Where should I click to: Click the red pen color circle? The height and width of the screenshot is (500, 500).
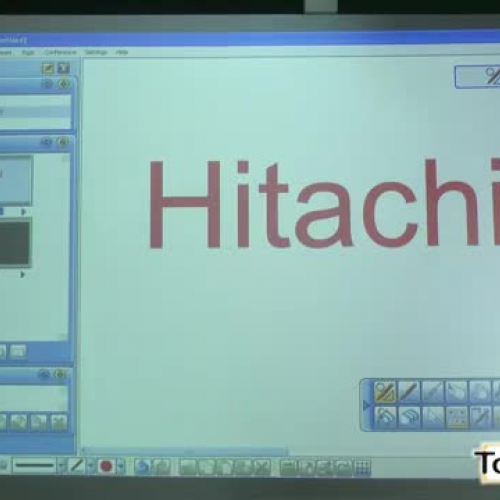point(106,466)
